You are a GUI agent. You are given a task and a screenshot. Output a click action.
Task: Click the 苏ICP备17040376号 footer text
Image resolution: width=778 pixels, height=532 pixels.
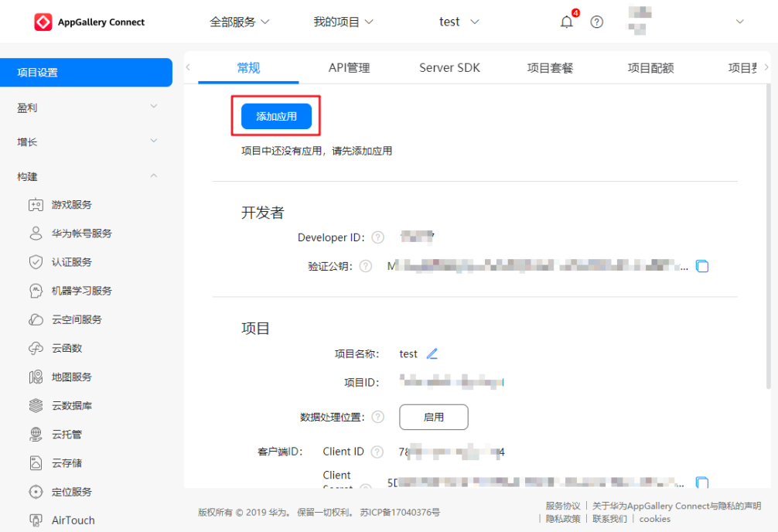(x=400, y=512)
